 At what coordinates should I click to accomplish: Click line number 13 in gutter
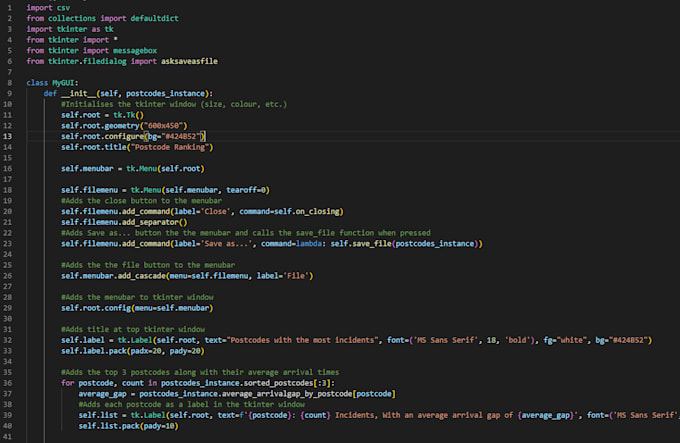pyautogui.click(x=8, y=136)
